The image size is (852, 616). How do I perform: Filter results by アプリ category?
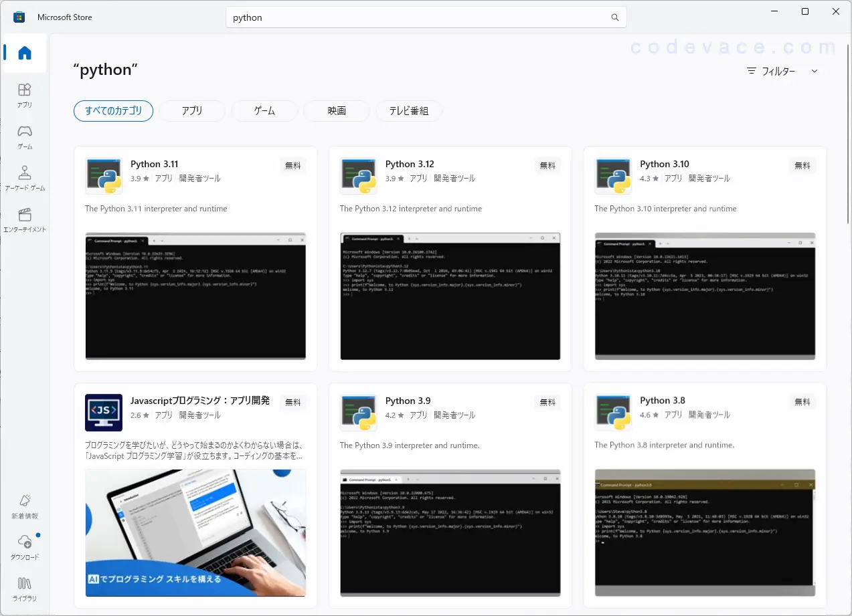192,110
